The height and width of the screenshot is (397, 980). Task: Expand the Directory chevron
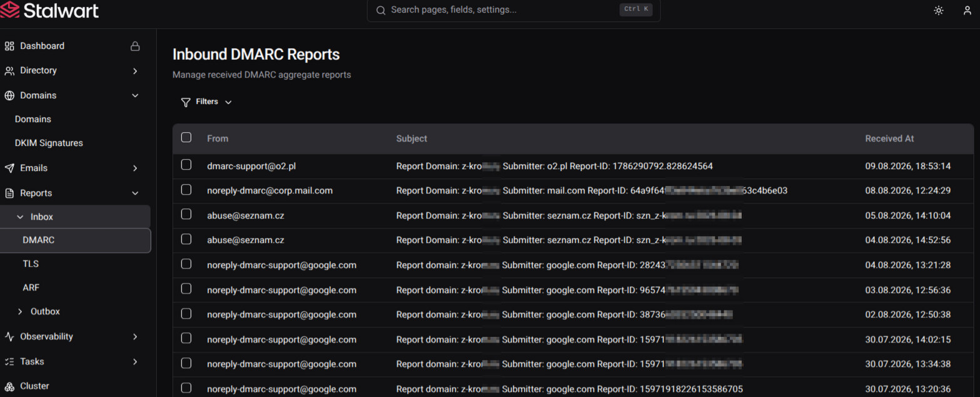pos(135,71)
